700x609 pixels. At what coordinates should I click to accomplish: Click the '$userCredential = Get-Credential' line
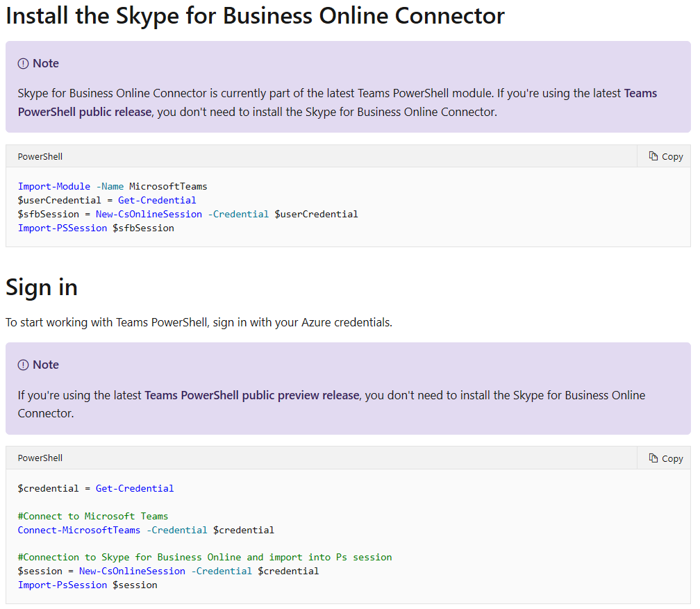107,200
